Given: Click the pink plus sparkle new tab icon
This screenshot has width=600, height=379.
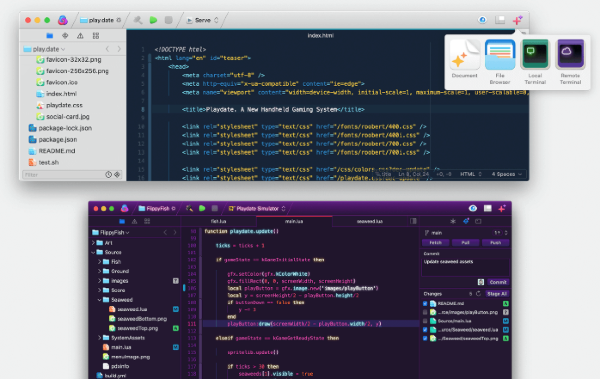Looking at the screenshot, I should 517,20.
